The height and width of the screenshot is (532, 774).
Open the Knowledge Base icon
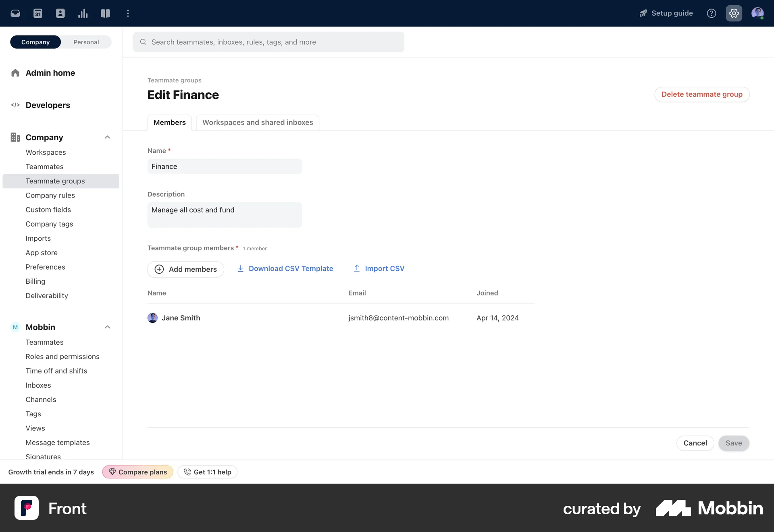click(x=105, y=13)
